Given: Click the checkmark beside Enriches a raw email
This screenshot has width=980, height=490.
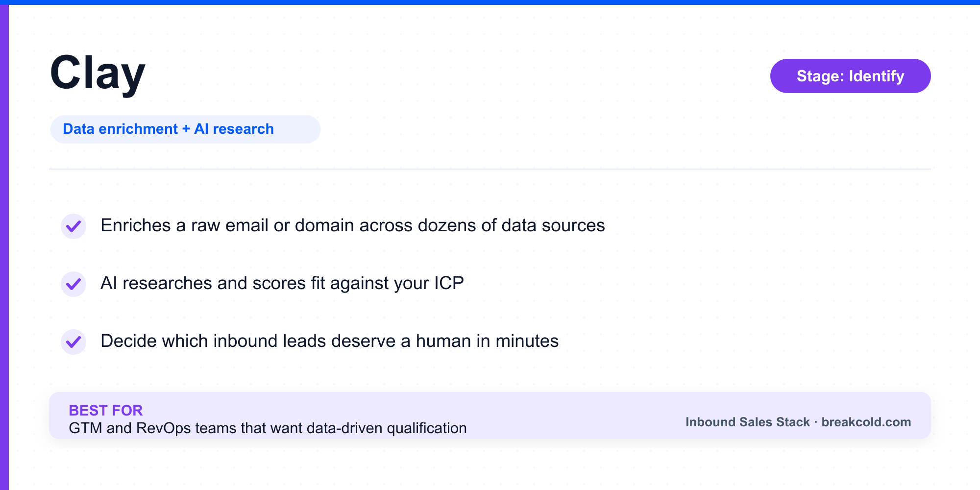Looking at the screenshot, I should tap(73, 226).
